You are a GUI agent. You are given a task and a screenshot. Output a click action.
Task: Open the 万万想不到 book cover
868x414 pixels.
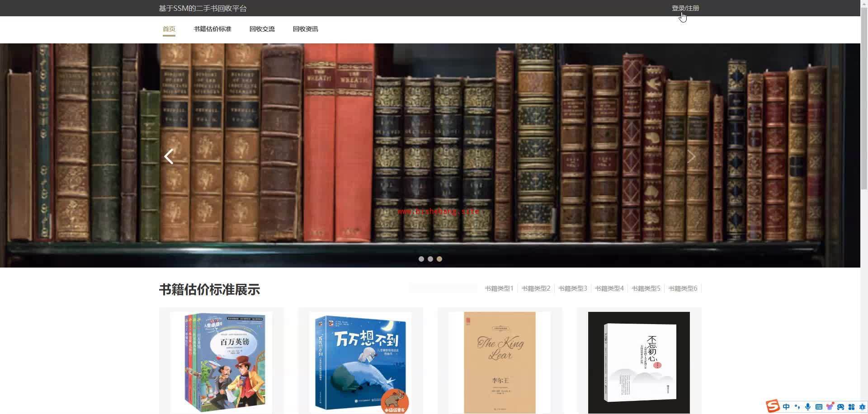(361, 362)
